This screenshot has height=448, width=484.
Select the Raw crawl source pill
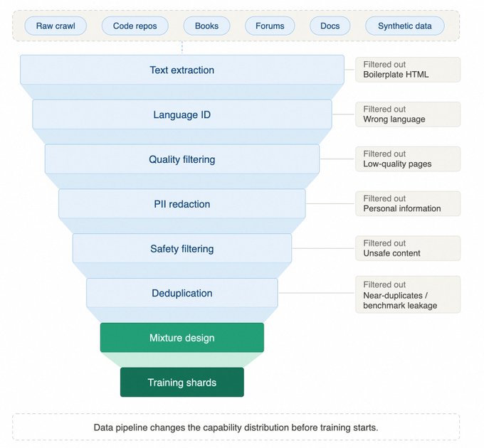(x=56, y=26)
